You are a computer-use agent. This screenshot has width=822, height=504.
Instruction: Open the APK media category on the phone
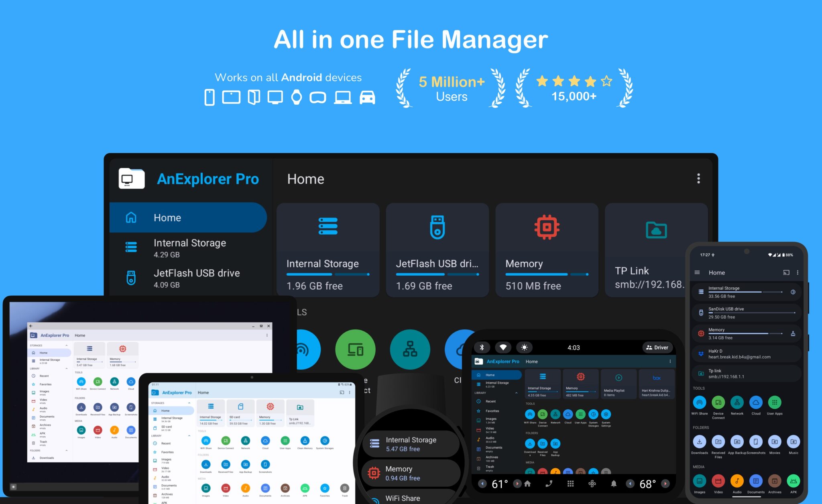[794, 481]
